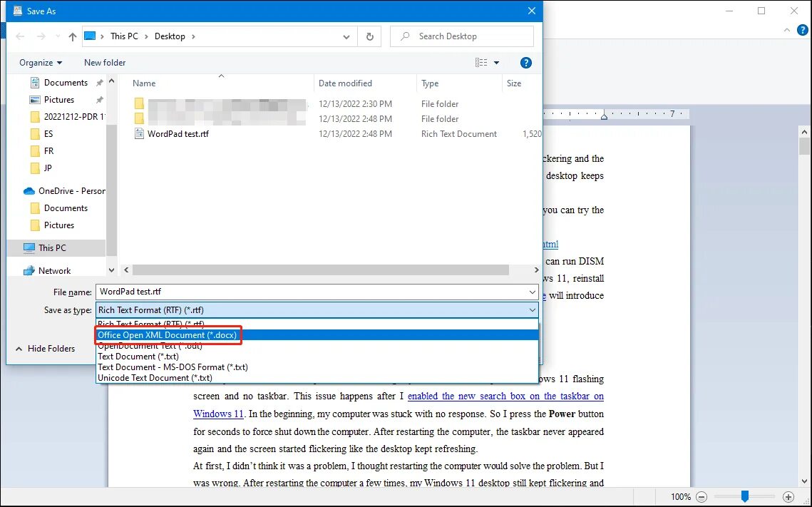Image resolution: width=812 pixels, height=507 pixels.
Task: Open Save As dialog help
Action: click(525, 63)
